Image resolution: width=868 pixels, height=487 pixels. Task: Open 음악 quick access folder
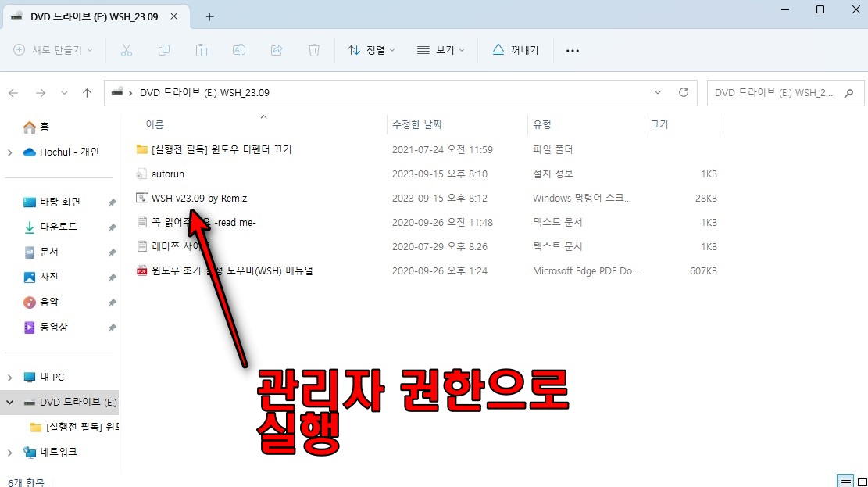pyautogui.click(x=41, y=302)
